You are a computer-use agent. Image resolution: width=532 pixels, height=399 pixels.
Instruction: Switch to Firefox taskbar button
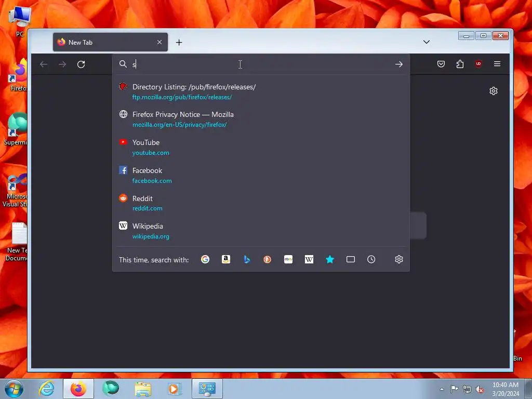(x=78, y=389)
